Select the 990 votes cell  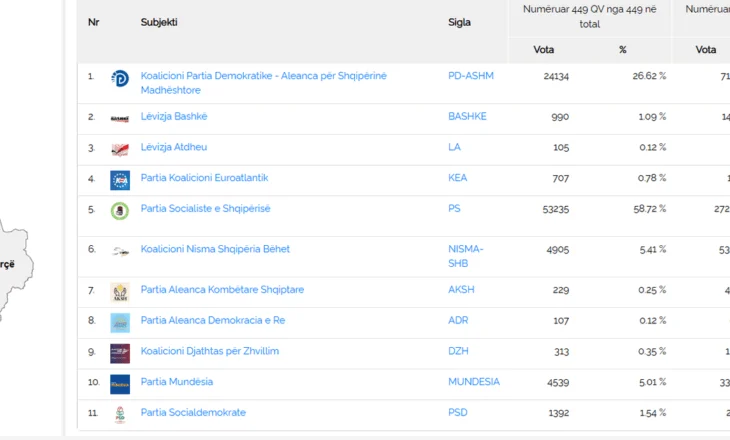coord(560,117)
